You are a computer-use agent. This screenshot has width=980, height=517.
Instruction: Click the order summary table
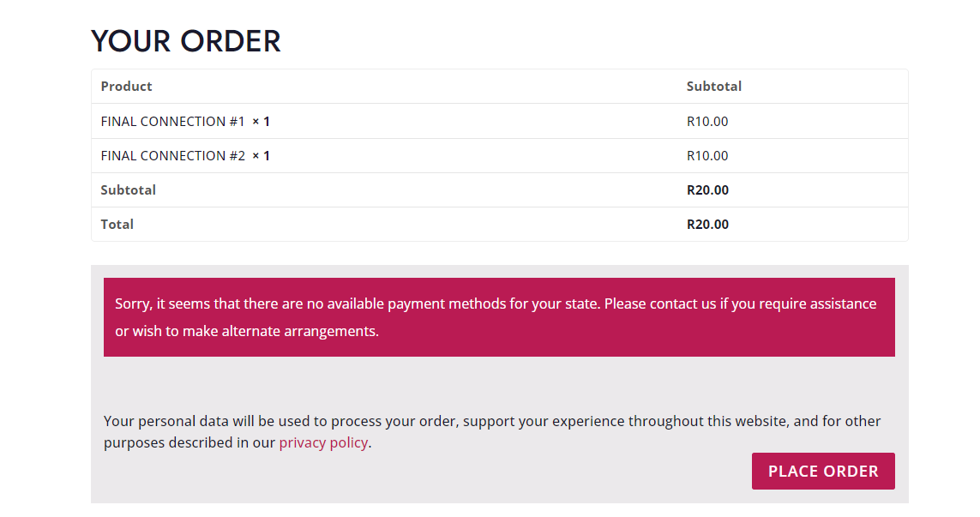[499, 154]
